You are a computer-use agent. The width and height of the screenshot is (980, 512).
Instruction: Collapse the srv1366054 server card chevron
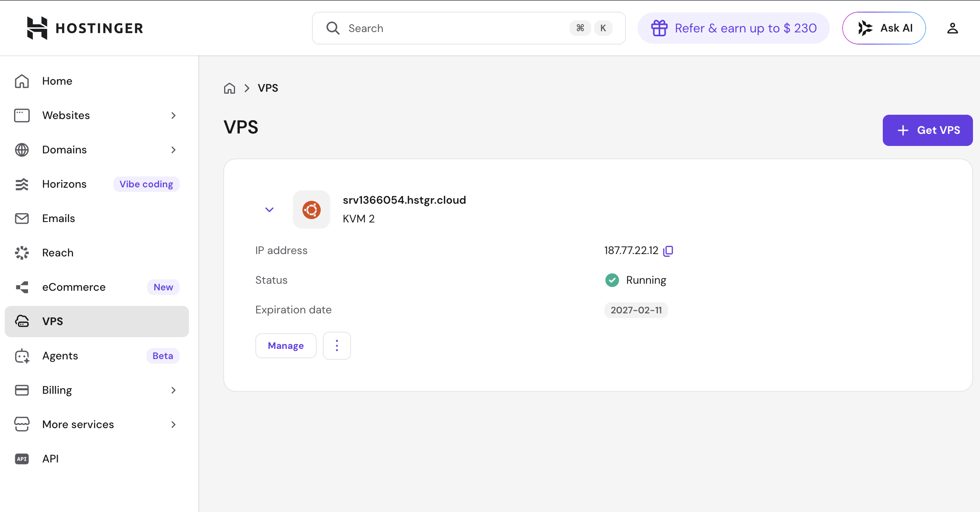click(269, 210)
